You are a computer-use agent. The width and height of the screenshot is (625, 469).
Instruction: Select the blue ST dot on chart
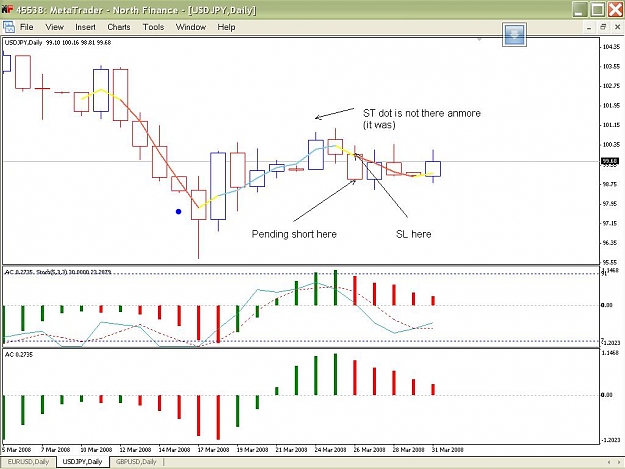[179, 212]
